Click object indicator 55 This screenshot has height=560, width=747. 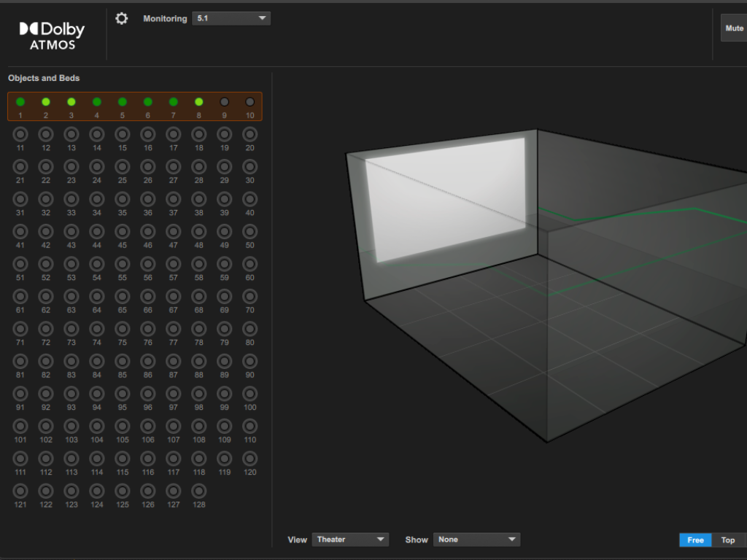[x=123, y=264]
